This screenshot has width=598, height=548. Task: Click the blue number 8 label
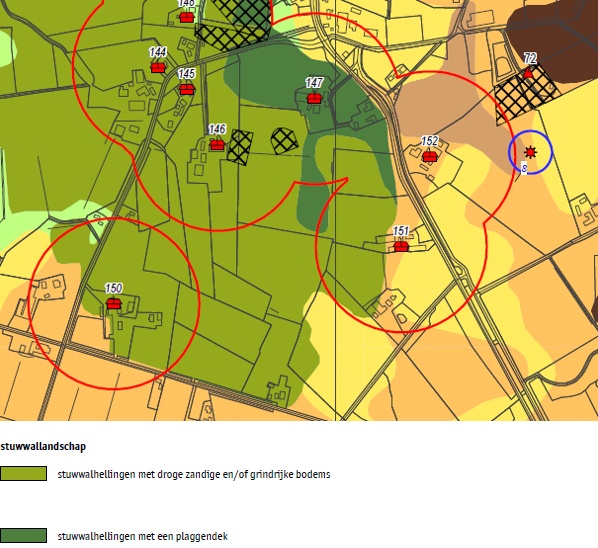[524, 168]
